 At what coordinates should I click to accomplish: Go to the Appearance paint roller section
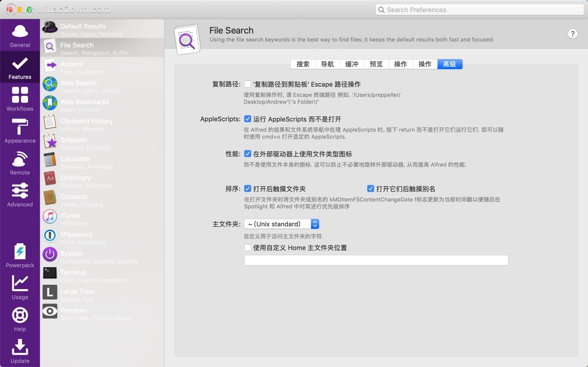click(20, 131)
